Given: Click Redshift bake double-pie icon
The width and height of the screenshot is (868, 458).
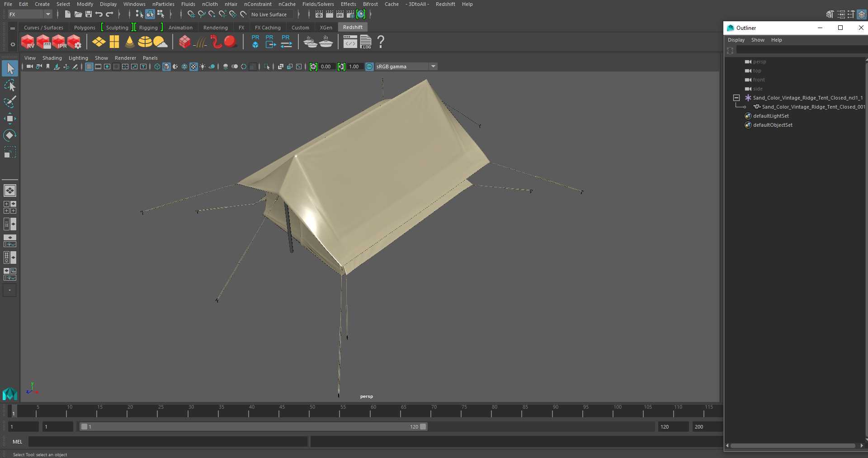Looking at the screenshot, I should 310,42.
